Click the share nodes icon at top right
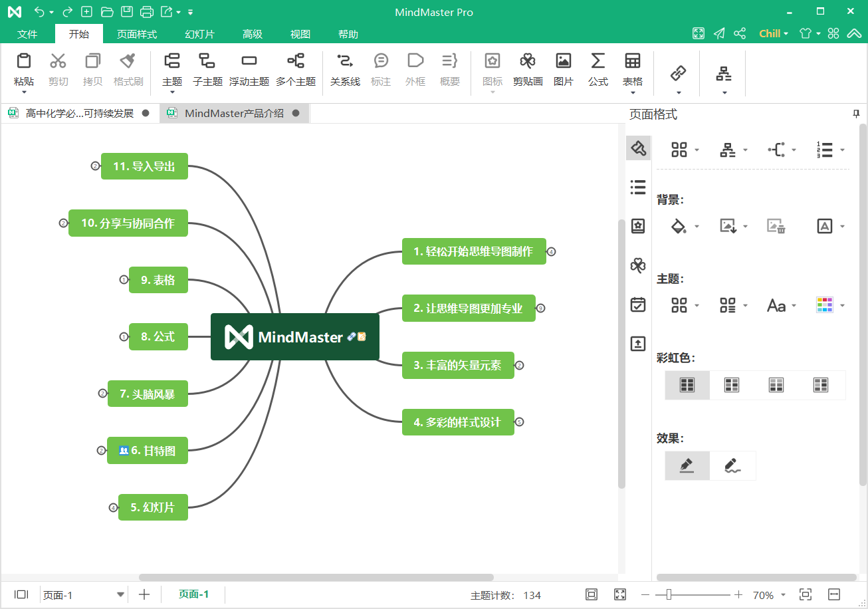868x609 pixels. [740, 33]
